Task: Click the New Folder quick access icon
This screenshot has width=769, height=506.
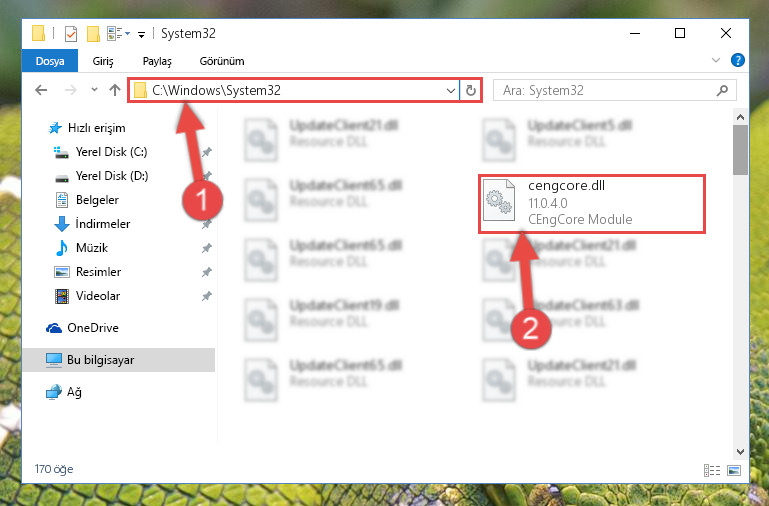Action: coord(93,34)
